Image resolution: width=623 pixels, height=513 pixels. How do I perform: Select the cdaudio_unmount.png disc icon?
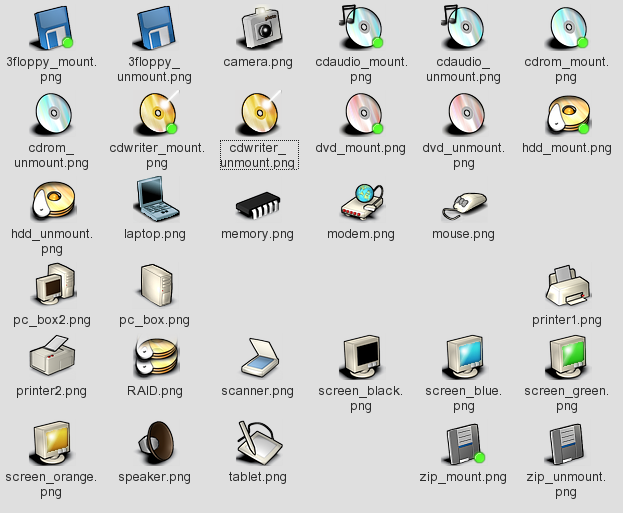(x=464, y=28)
